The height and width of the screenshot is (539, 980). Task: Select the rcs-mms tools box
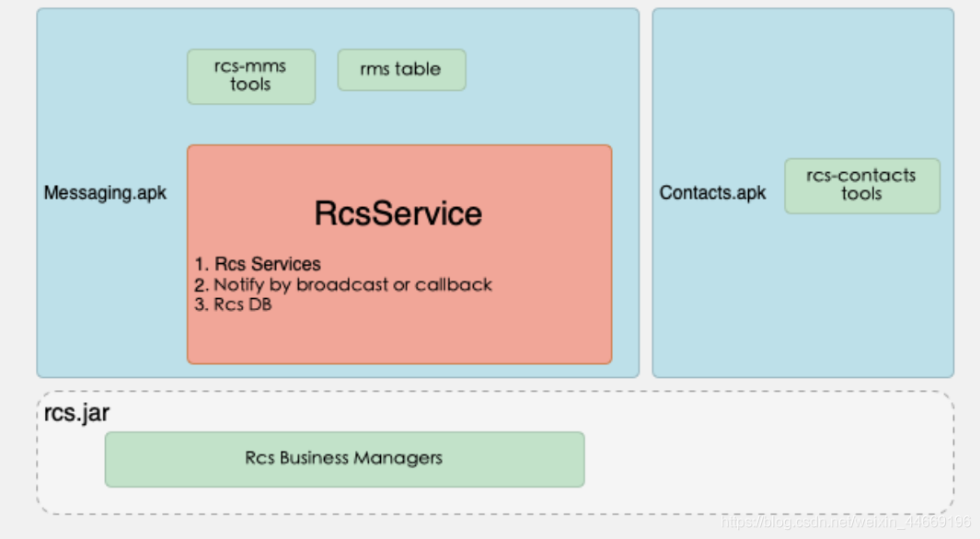(x=251, y=76)
